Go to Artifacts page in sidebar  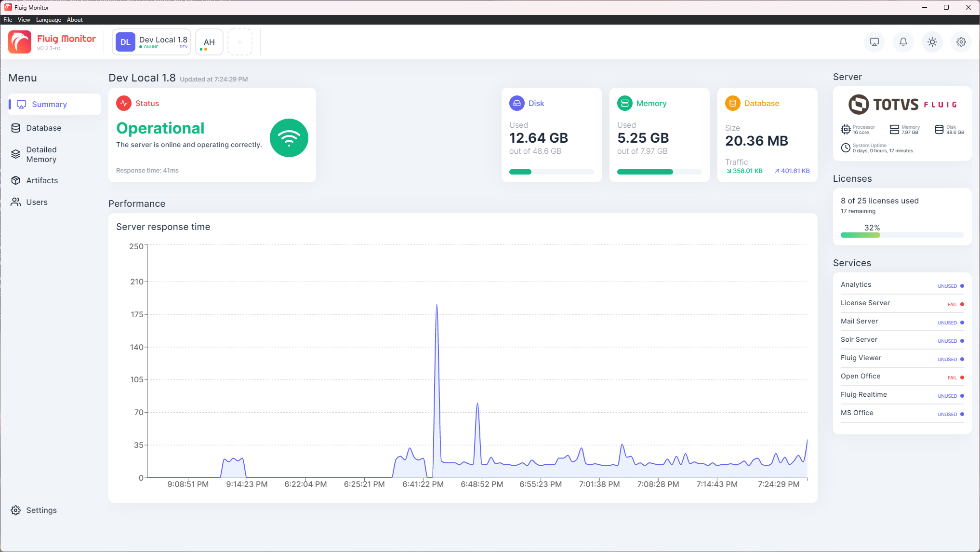pos(42,180)
